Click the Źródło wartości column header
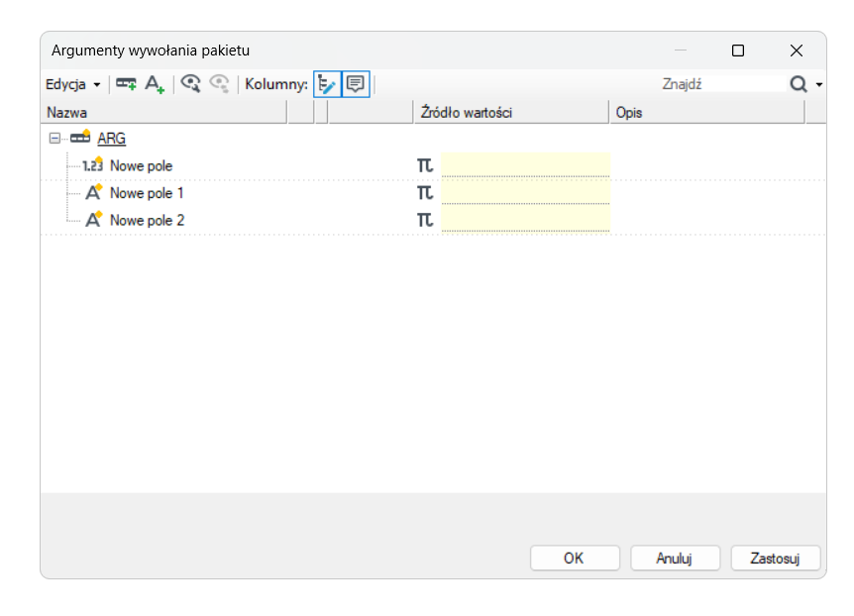Image resolution: width=854 pixels, height=616 pixels. pyautogui.click(x=511, y=113)
